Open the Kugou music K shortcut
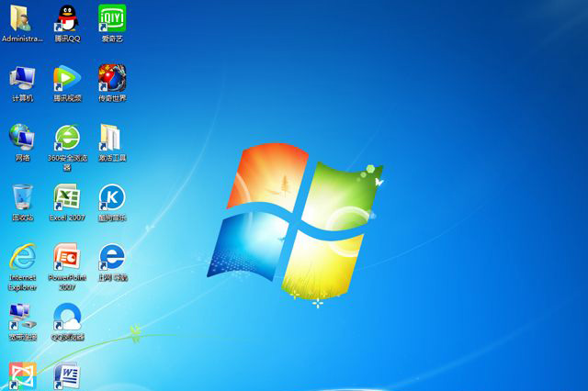The width and height of the screenshot is (588, 391). pos(112,197)
